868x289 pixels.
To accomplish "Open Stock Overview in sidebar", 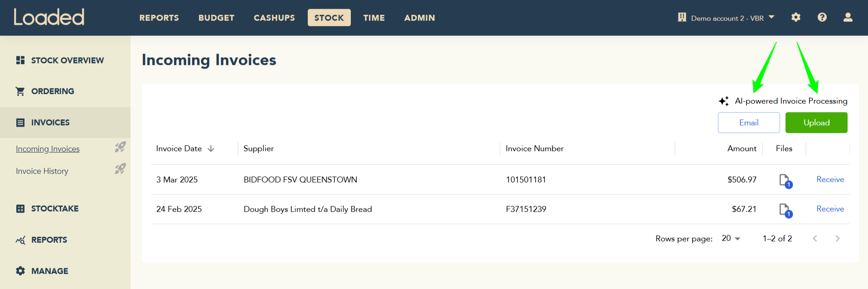I will [67, 60].
